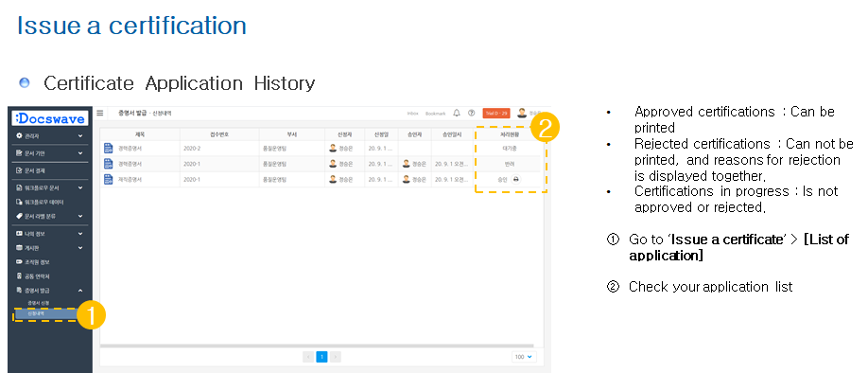Click approver avatar in 재직증명서 row

(407, 179)
